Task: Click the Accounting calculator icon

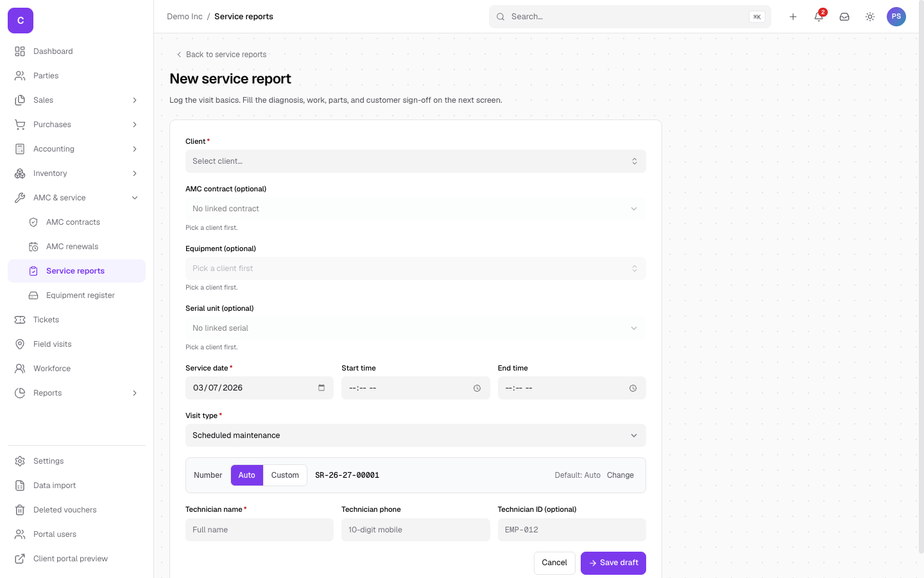Action: pyautogui.click(x=20, y=149)
